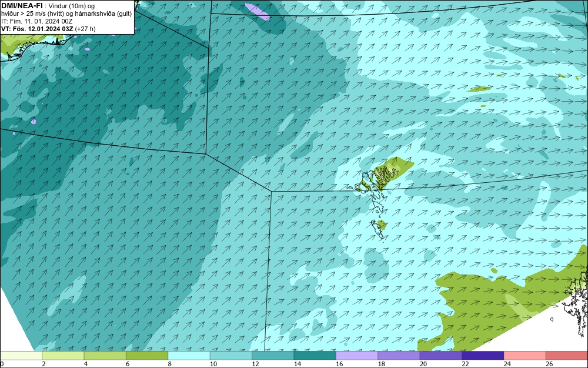Viewport: 588px width, 368px height.
Task: Select the 20–22 m/s violet legend swatch
Action: pyautogui.click(x=441, y=355)
